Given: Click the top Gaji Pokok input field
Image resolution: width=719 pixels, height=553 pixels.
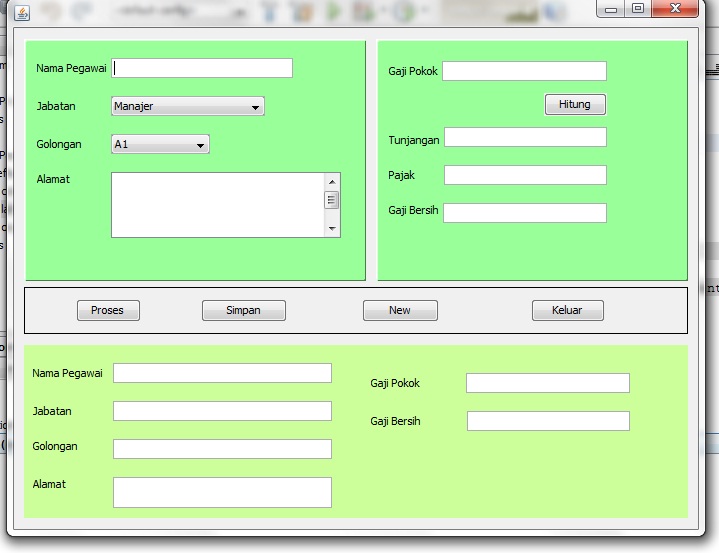Looking at the screenshot, I should click(525, 71).
